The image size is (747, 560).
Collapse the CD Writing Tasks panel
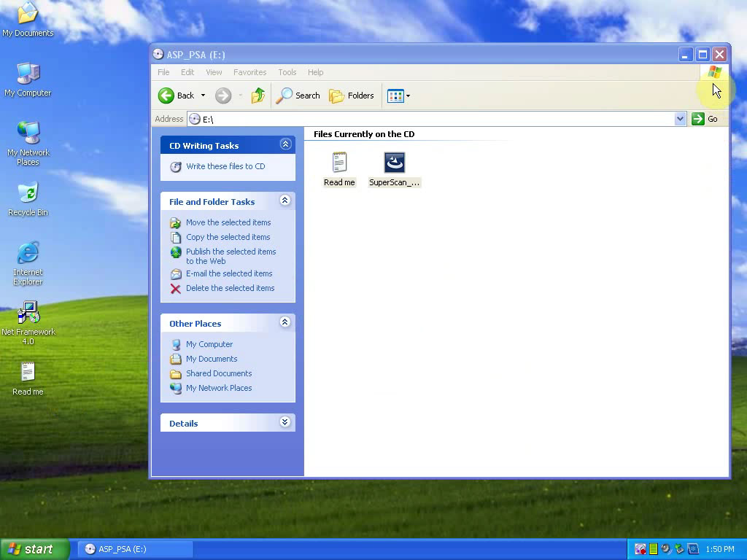pyautogui.click(x=285, y=144)
